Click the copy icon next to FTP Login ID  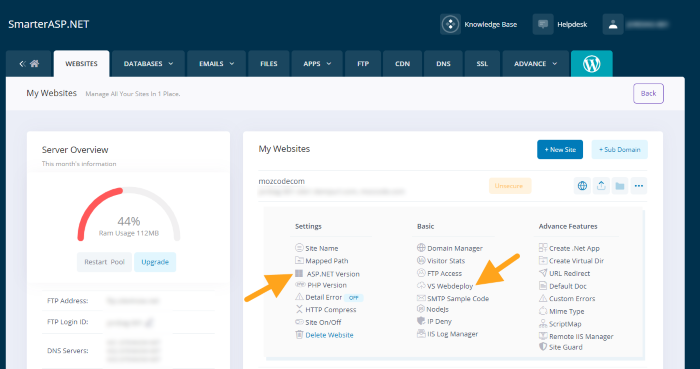[150, 322]
